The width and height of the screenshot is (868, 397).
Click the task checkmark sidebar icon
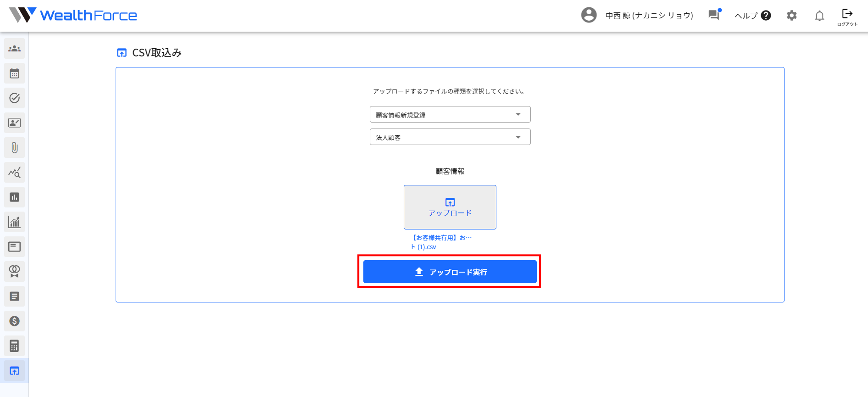tap(14, 98)
